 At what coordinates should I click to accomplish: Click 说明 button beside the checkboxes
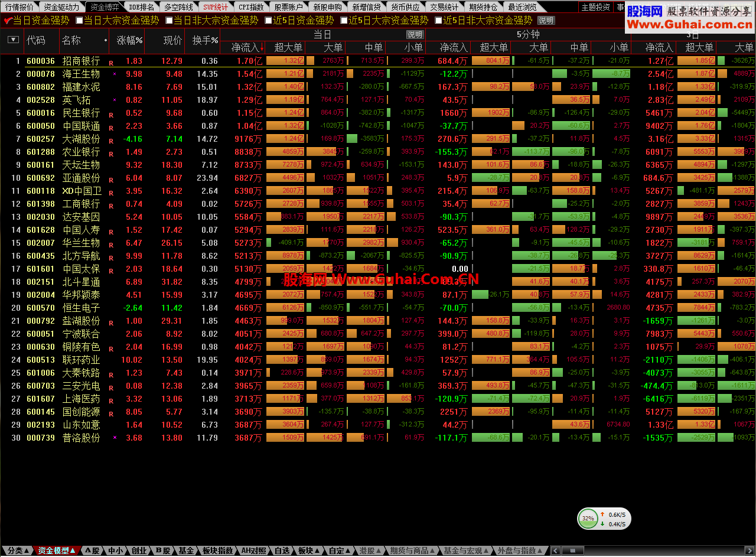point(546,20)
